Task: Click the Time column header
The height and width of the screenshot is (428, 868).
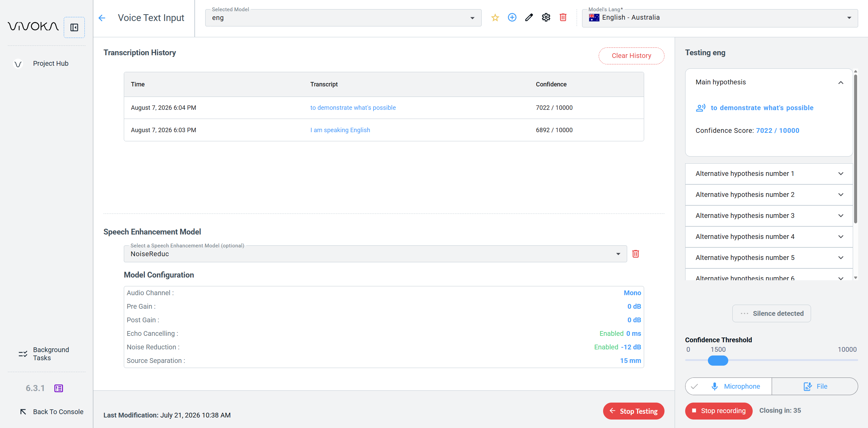Action: (138, 84)
